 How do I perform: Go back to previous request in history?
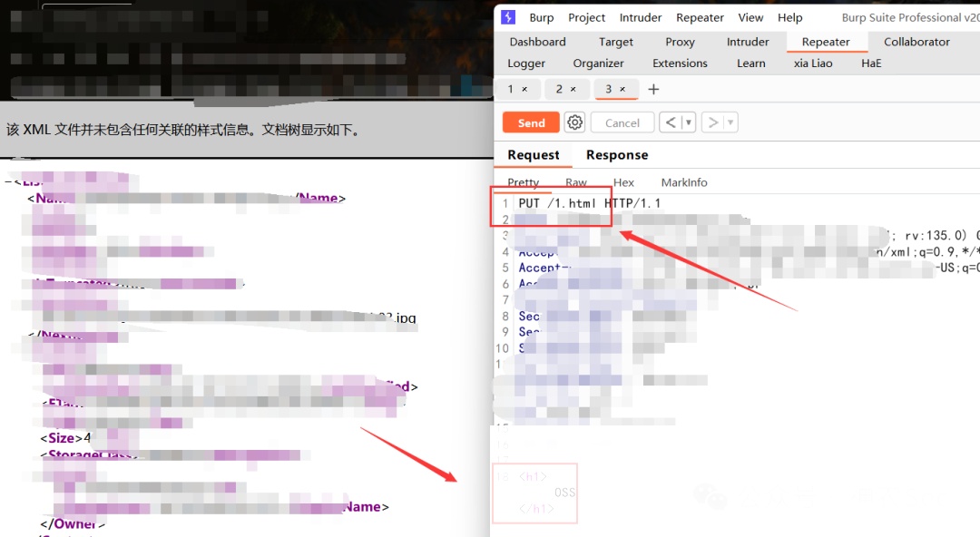tap(670, 122)
